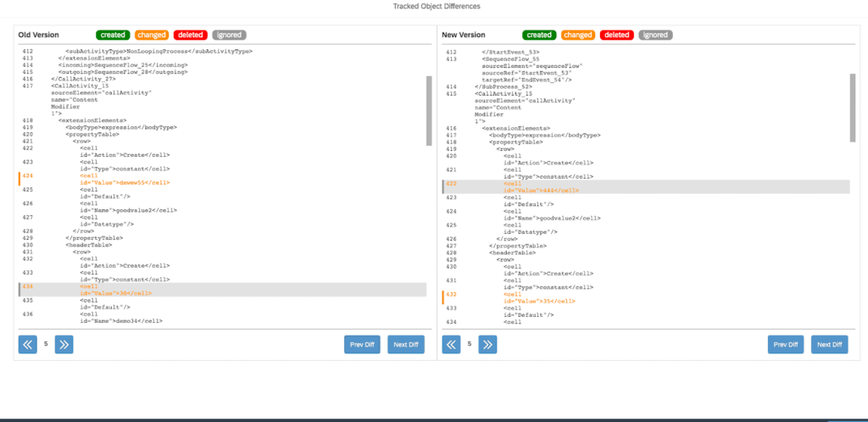868x422 pixels.
Task: Click '<CallActivity_15' line in New Version
Action: click(504, 93)
